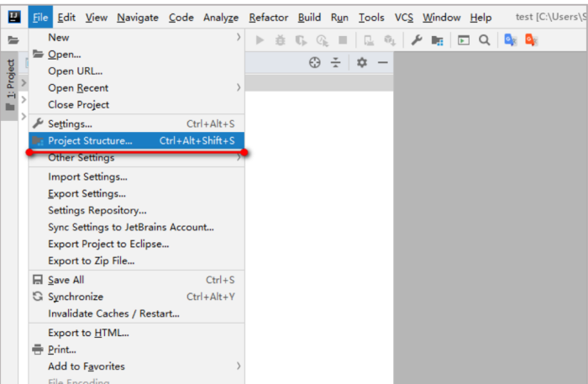Viewport: 588px width, 384px height.
Task: Choose Open... from File menu
Action: 136,55
